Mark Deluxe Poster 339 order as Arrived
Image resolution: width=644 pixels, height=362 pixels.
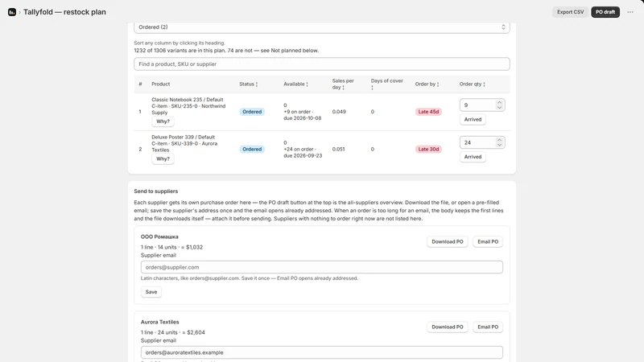(473, 157)
